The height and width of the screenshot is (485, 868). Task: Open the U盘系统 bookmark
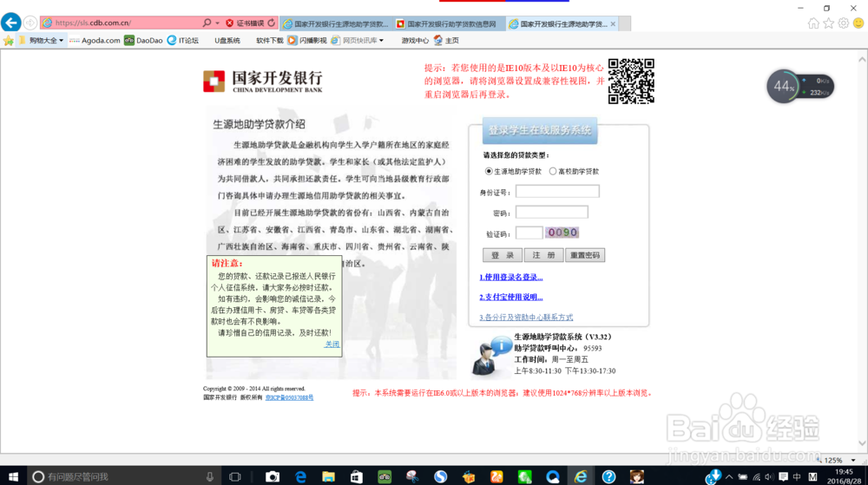227,41
